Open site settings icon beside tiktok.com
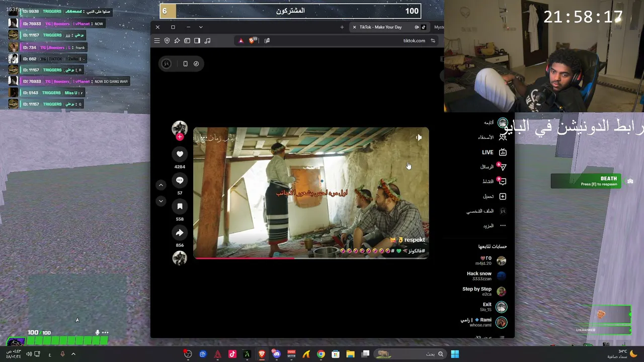 coord(433,41)
